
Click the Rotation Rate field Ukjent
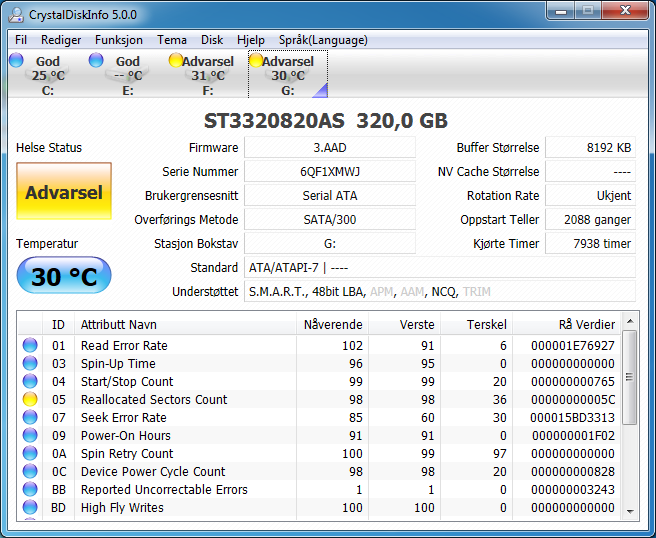[x=590, y=195]
